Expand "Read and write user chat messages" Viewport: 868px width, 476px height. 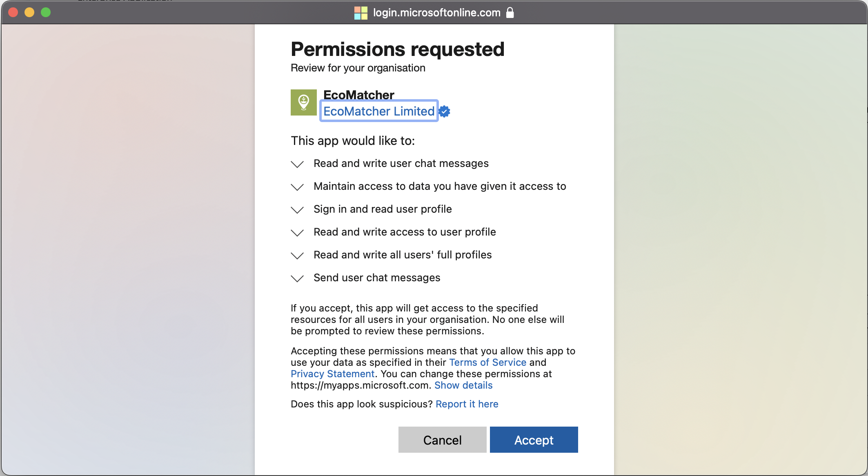[x=297, y=164]
